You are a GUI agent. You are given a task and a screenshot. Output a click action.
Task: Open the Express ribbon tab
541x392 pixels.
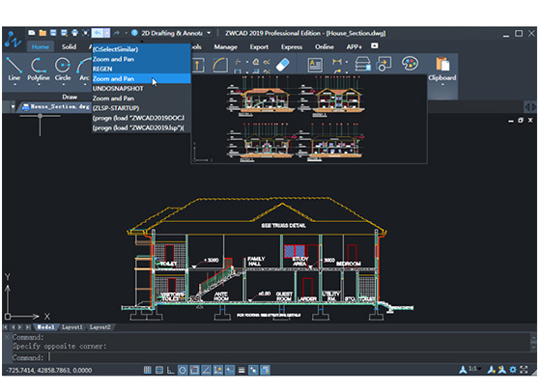click(x=292, y=47)
